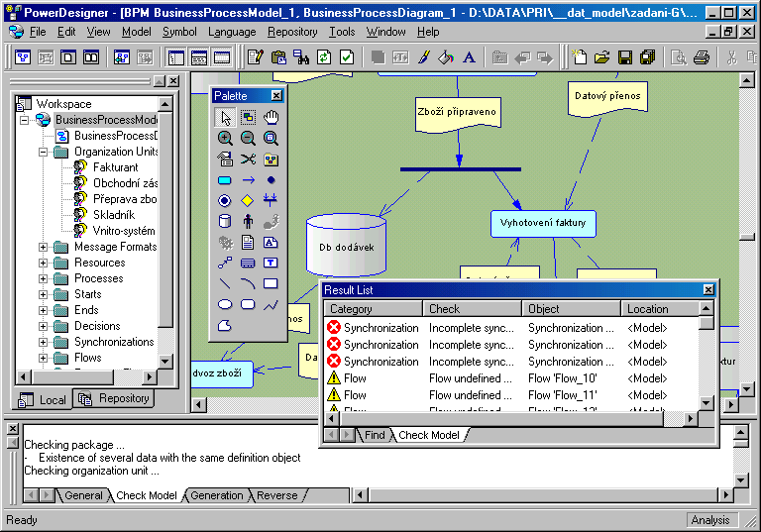
Task: Pick the Properties tool in Palette
Action: pyautogui.click(x=225, y=160)
